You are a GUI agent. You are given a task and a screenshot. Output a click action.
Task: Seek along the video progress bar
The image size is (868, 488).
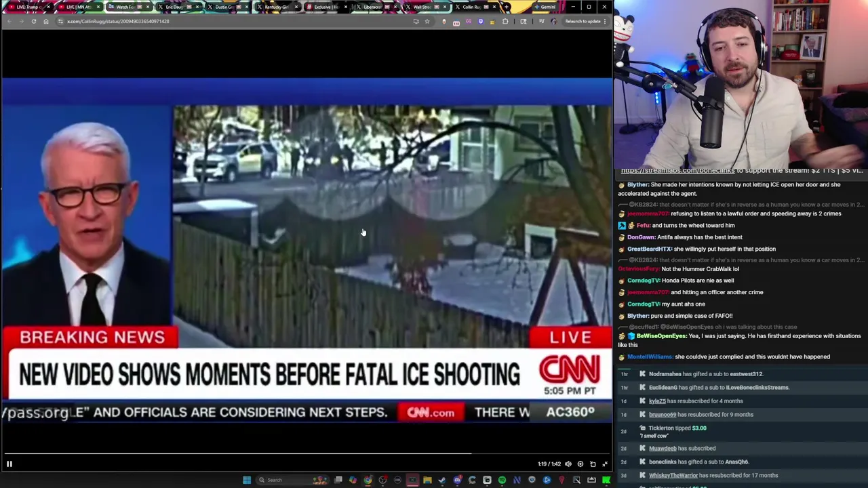307,453
